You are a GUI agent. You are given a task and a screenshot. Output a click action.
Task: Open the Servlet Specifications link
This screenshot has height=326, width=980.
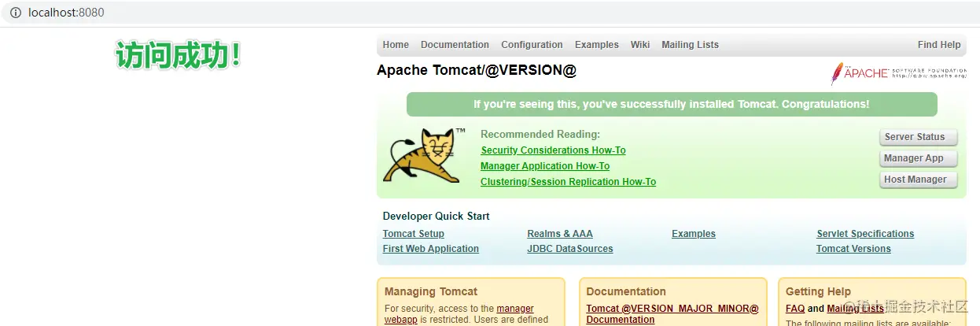(865, 234)
